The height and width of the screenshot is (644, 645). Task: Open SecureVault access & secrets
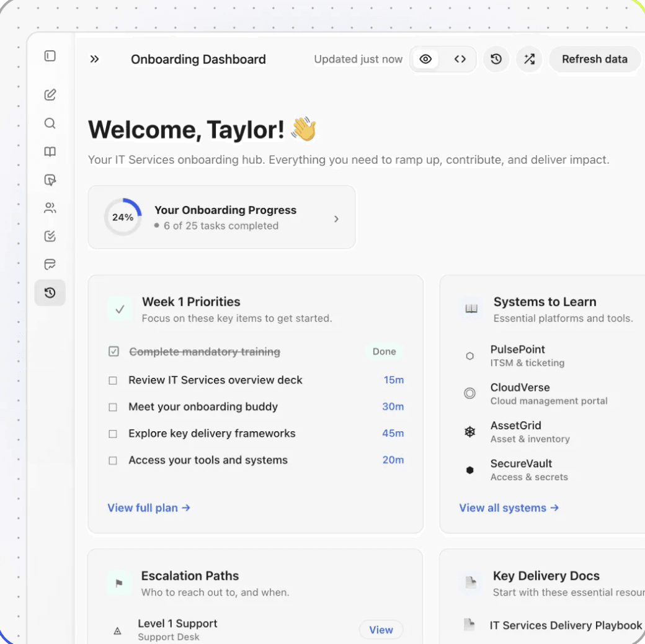pos(529,470)
